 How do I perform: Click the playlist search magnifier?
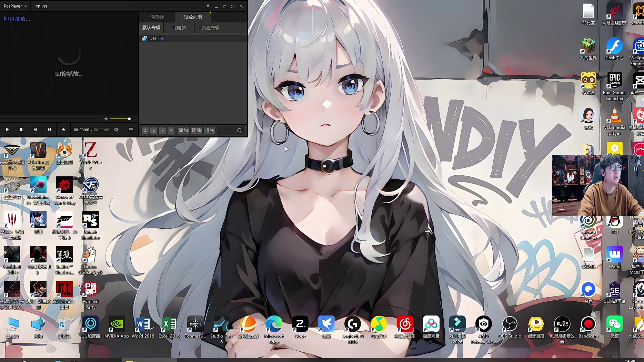(x=240, y=131)
